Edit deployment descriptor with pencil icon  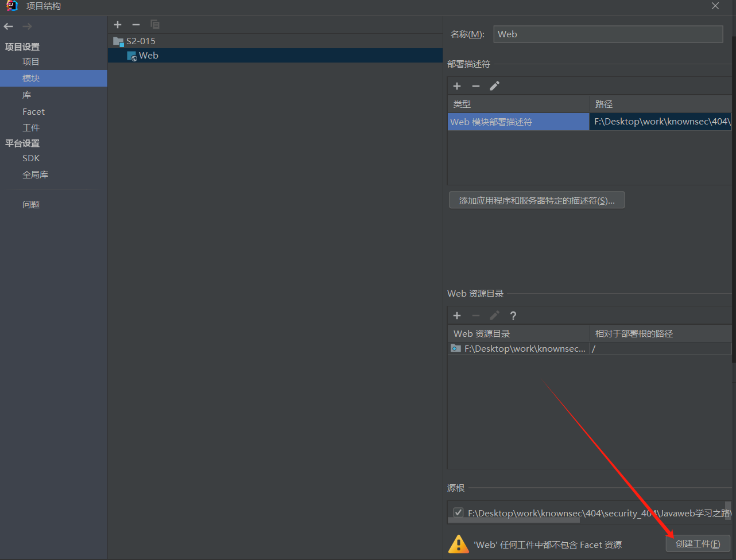pos(495,86)
